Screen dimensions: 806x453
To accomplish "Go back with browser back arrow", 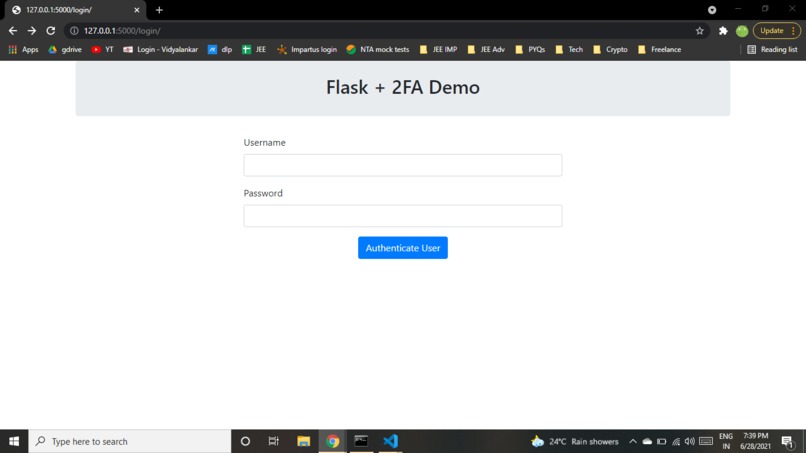I will click(x=13, y=31).
